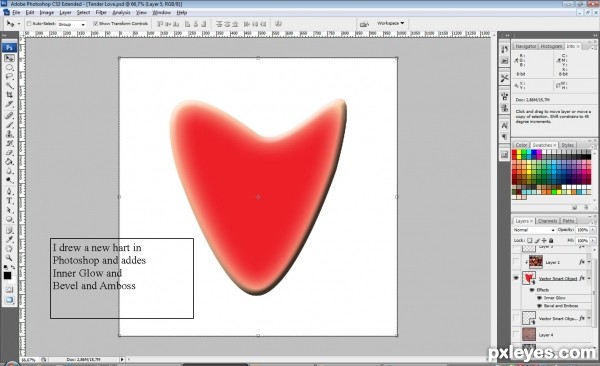Image resolution: width=600 pixels, height=366 pixels.
Task: Open the Opacity slider arrow
Action: 593,230
